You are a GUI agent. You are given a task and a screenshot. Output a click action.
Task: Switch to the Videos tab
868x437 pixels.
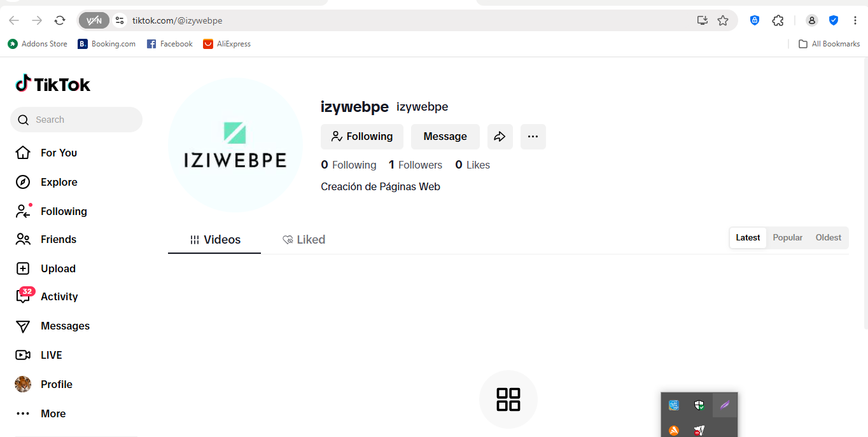(x=214, y=240)
